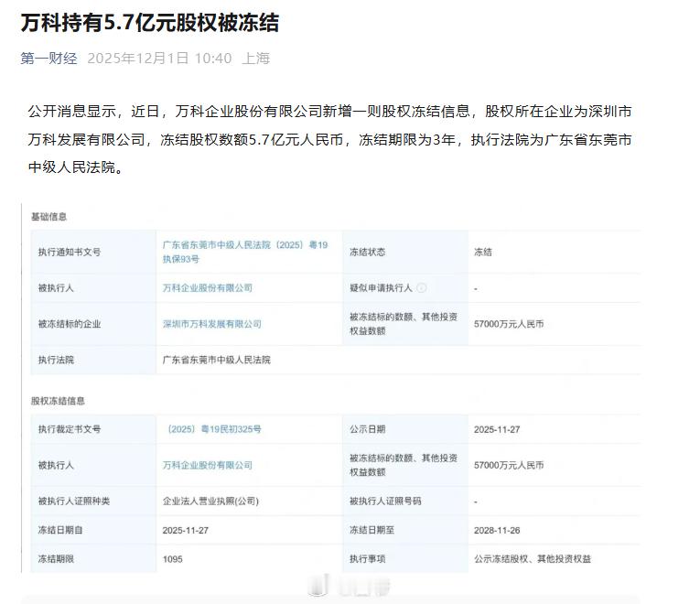Click the 基础信息 section heading
Image resolution: width=700 pixels, height=604 pixels.
(48, 217)
